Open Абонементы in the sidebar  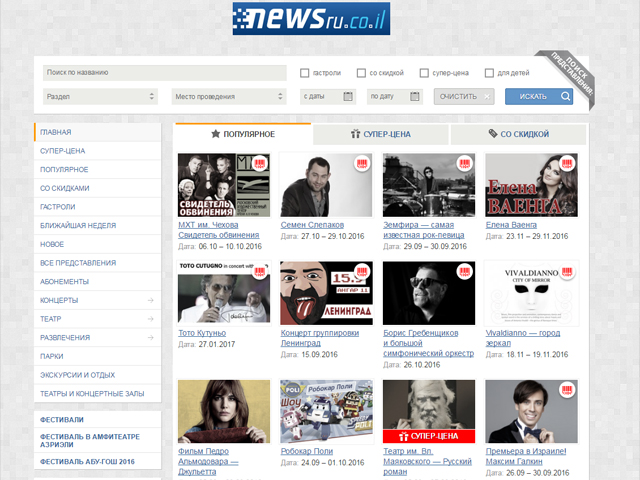click(98, 282)
